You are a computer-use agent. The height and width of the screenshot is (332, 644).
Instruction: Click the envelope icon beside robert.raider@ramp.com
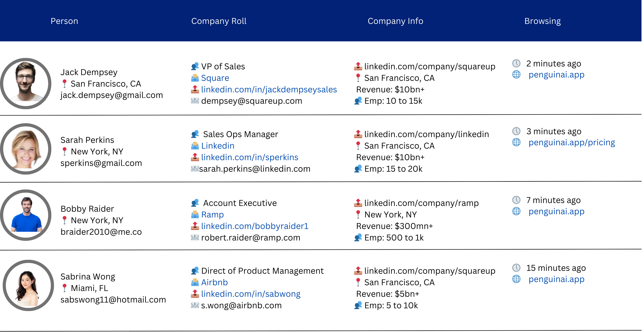195,237
